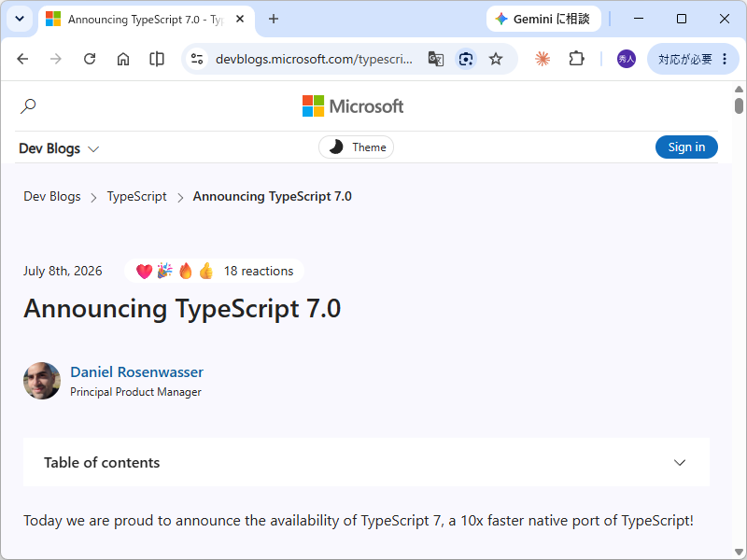Screen dimensions: 747x560
Task: Click the July 8th, 2026 date
Action: pos(63,271)
